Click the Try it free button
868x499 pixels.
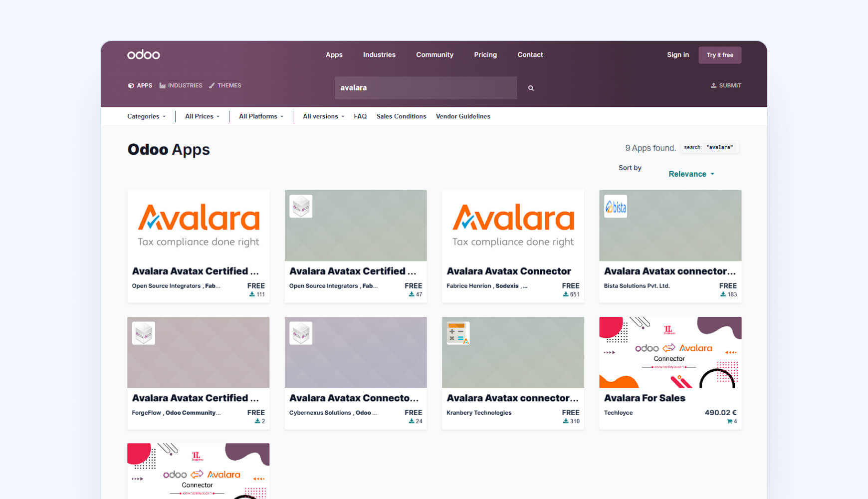coord(720,55)
